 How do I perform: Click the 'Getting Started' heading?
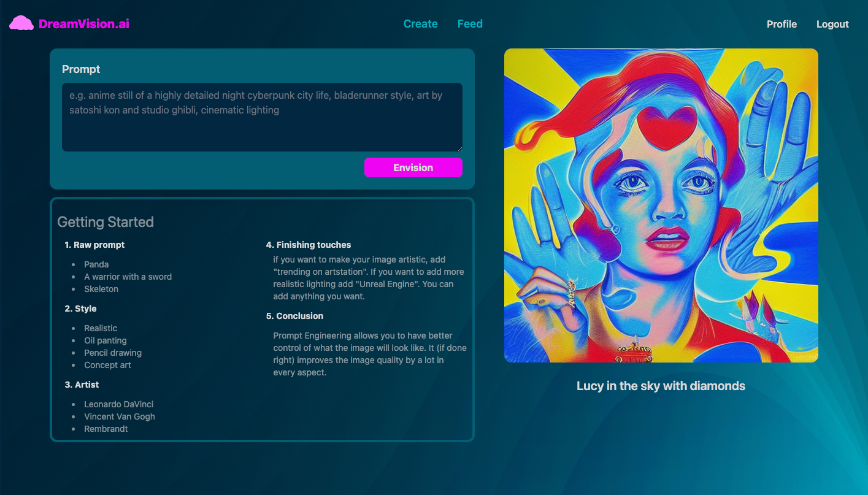pyautogui.click(x=106, y=222)
